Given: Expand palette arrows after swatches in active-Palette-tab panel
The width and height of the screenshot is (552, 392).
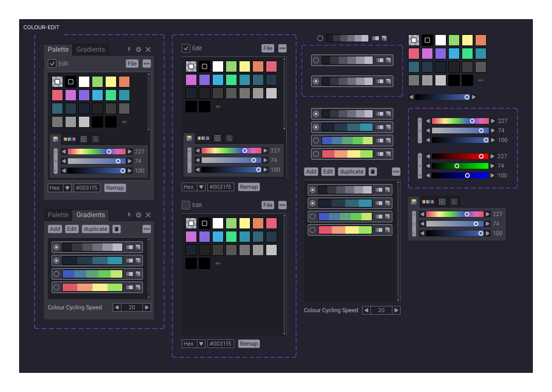Looking at the screenshot, I should click(124, 122).
